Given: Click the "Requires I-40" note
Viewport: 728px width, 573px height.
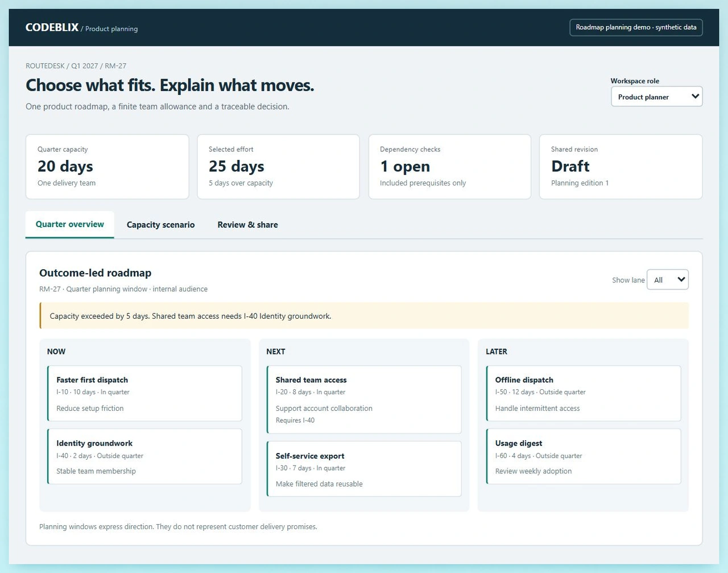Looking at the screenshot, I should (x=295, y=421).
